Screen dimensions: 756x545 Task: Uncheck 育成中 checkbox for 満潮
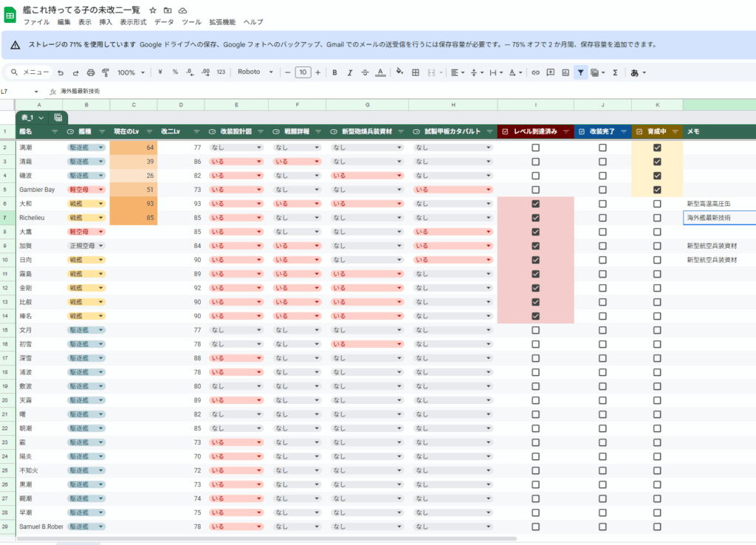pos(657,148)
